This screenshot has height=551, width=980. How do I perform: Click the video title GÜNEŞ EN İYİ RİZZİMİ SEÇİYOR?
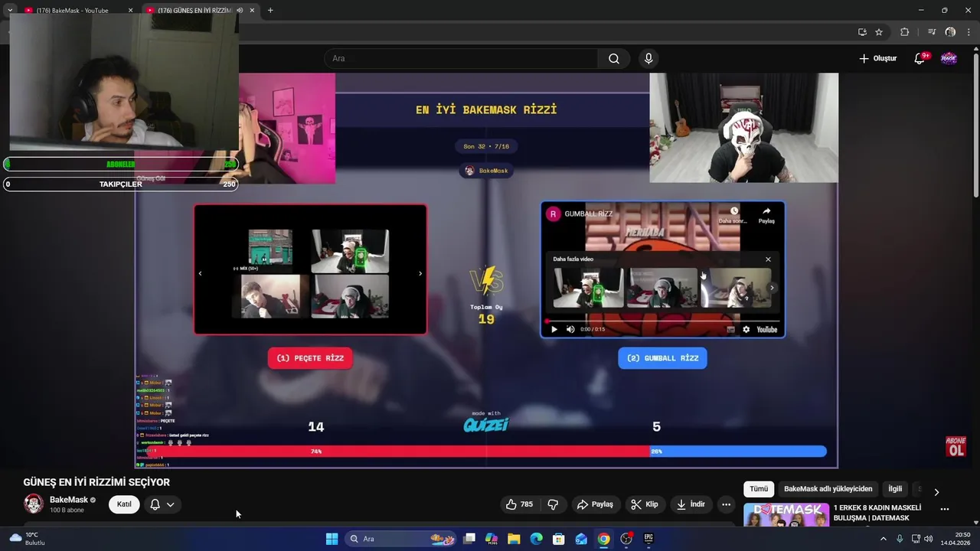click(96, 482)
